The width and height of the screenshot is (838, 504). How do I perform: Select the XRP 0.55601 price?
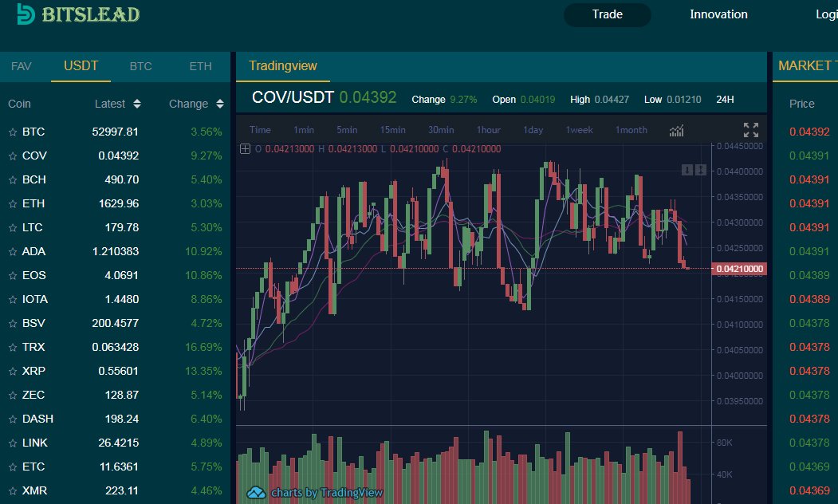[x=119, y=371]
